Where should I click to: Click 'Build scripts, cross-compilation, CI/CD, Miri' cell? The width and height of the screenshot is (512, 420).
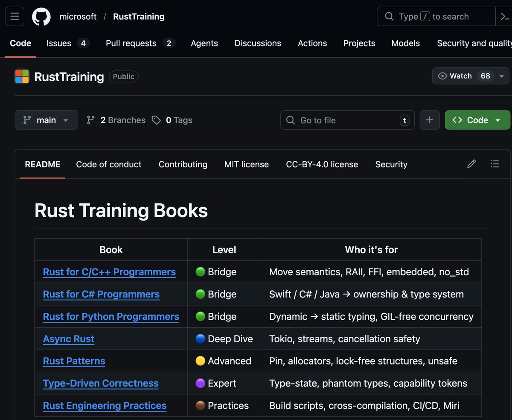[x=371, y=405]
